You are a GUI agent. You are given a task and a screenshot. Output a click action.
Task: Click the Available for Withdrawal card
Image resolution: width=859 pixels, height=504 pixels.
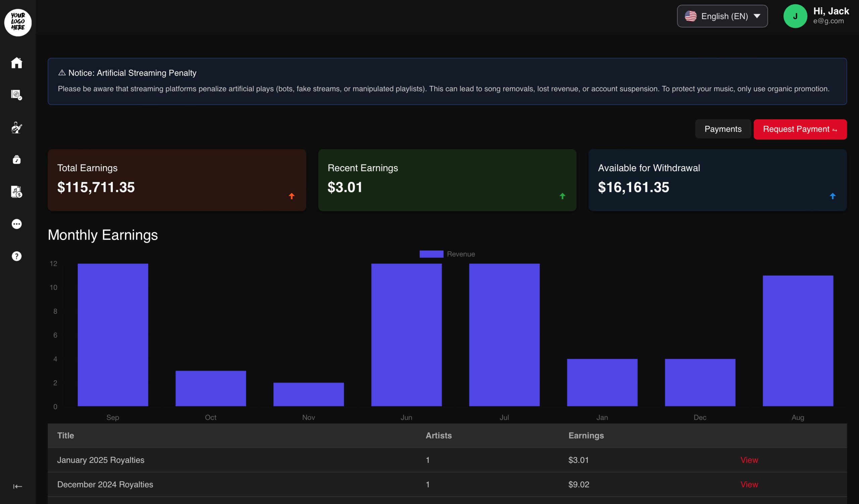coord(717,180)
